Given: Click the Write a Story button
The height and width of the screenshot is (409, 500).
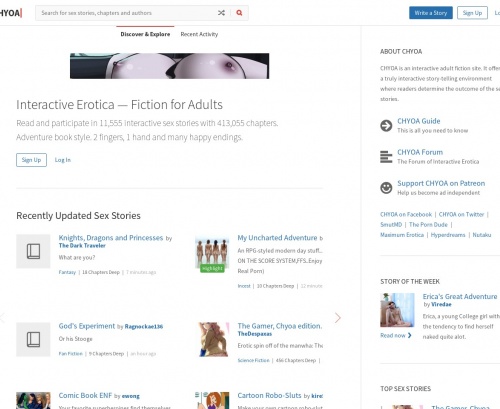Looking at the screenshot, I should [x=431, y=13].
